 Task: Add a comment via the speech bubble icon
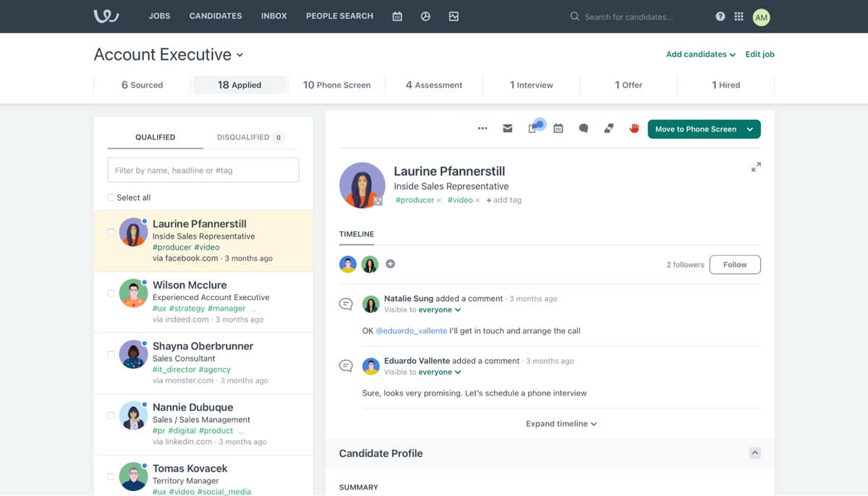point(583,128)
